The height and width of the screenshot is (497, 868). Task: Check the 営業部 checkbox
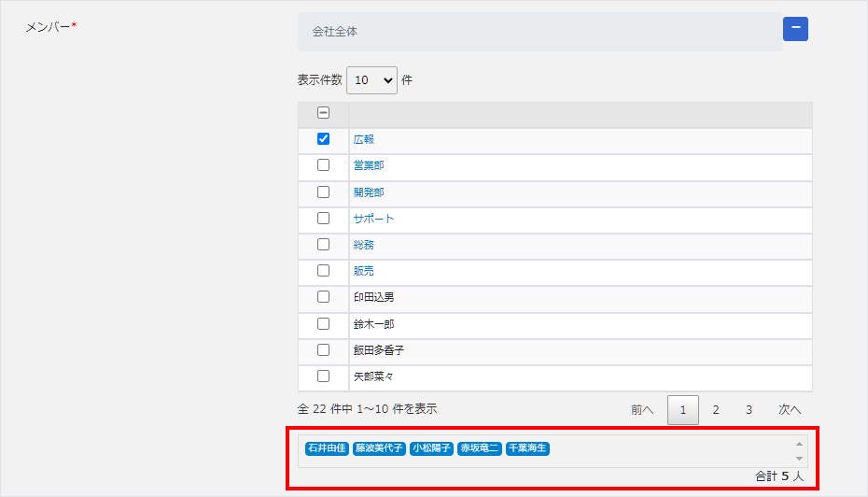pos(323,165)
